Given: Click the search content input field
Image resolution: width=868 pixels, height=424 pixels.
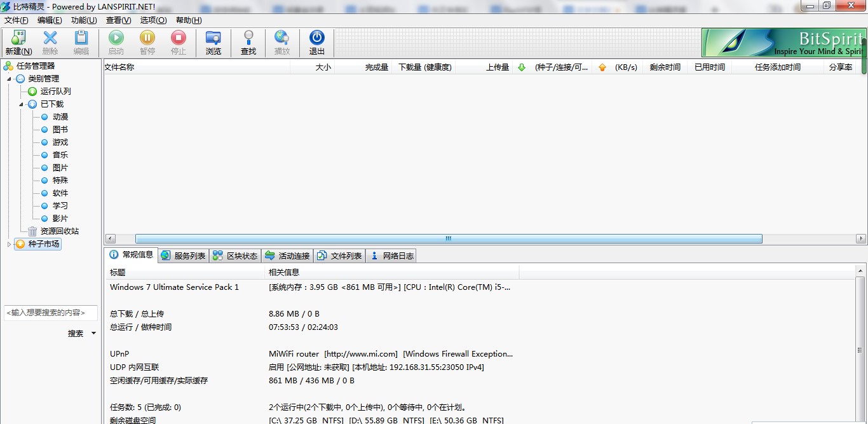Looking at the screenshot, I should pyautogui.click(x=50, y=313).
